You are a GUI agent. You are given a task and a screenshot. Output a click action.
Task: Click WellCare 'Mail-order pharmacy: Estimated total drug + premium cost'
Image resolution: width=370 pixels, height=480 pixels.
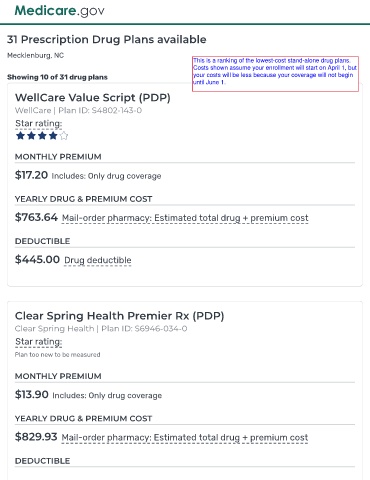point(185,218)
